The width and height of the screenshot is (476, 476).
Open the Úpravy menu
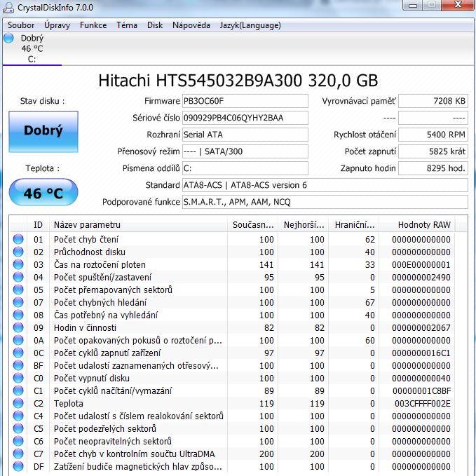[x=57, y=25]
